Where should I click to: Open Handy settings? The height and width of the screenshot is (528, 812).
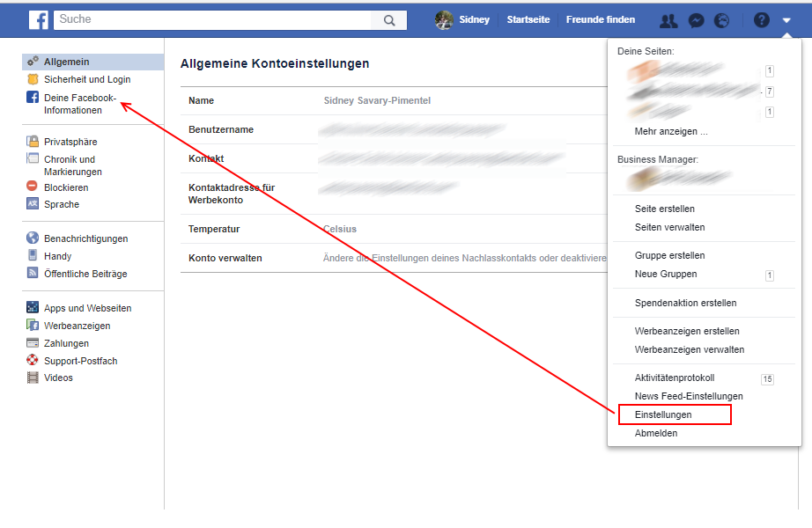click(x=57, y=256)
